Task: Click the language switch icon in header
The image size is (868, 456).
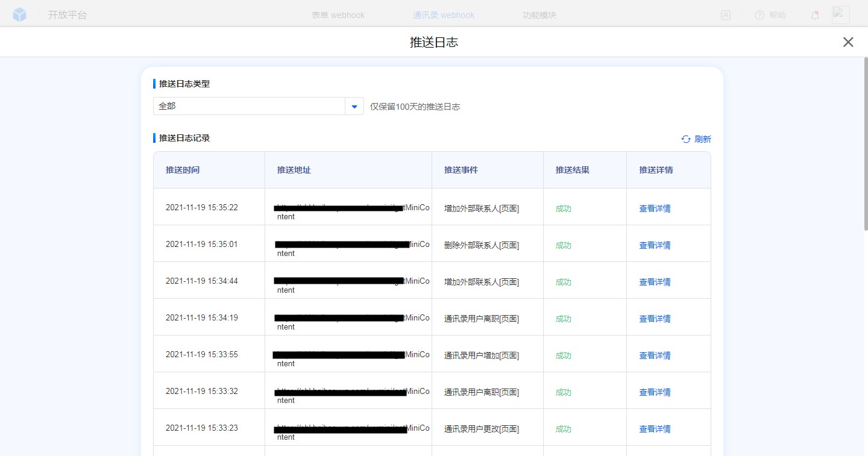Action: [x=725, y=15]
